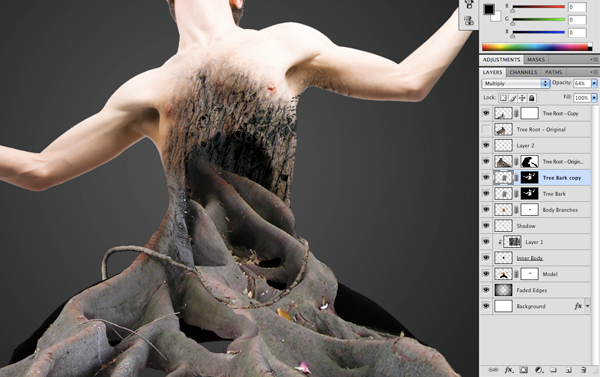600x377 pixels.
Task: Hide the Body Branches layer
Action: click(486, 210)
